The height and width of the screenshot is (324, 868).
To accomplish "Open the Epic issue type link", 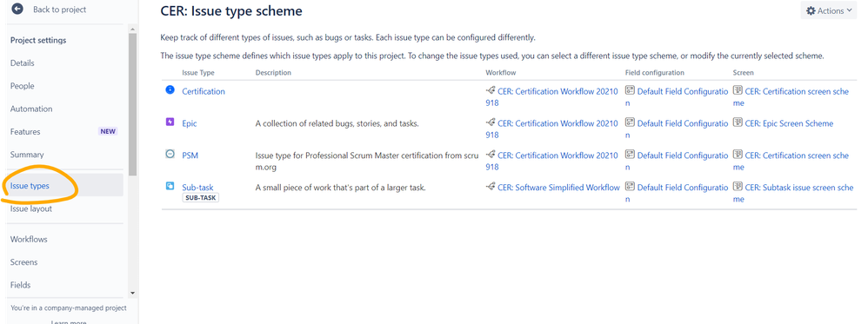I will coord(190,123).
